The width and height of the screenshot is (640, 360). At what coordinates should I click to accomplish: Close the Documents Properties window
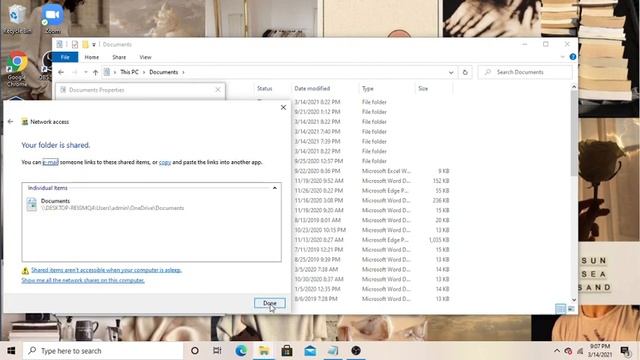click(218, 90)
